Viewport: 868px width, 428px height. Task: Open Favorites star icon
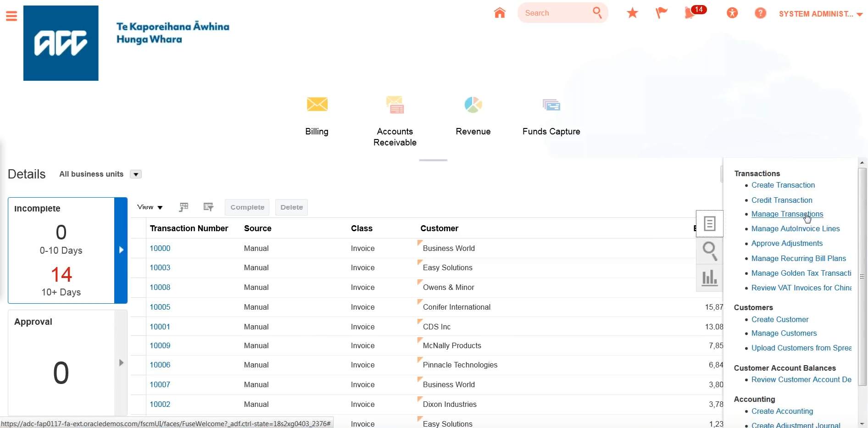632,13
